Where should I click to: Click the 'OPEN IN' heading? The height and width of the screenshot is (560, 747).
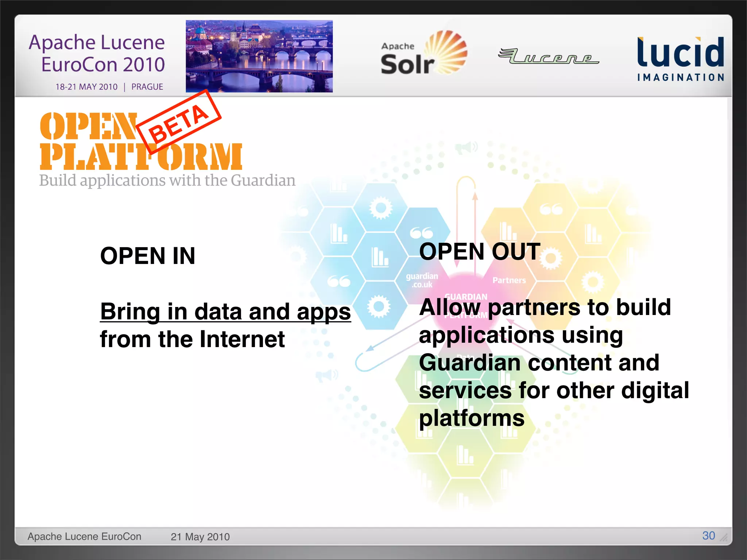148,256
